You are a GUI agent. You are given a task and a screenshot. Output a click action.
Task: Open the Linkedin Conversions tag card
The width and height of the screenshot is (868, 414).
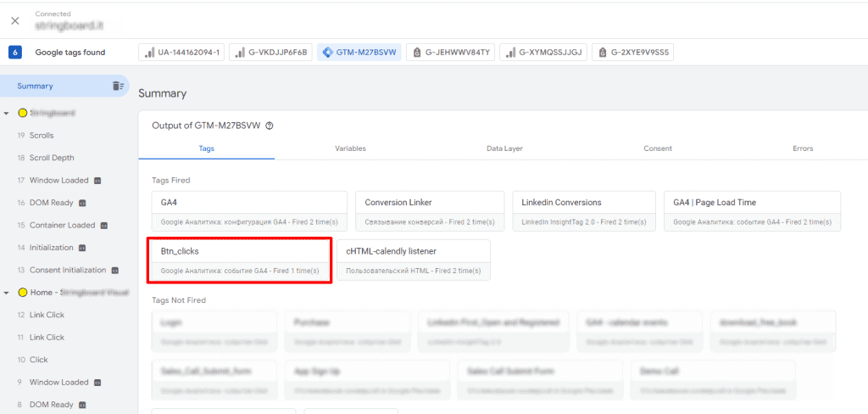[x=584, y=211]
